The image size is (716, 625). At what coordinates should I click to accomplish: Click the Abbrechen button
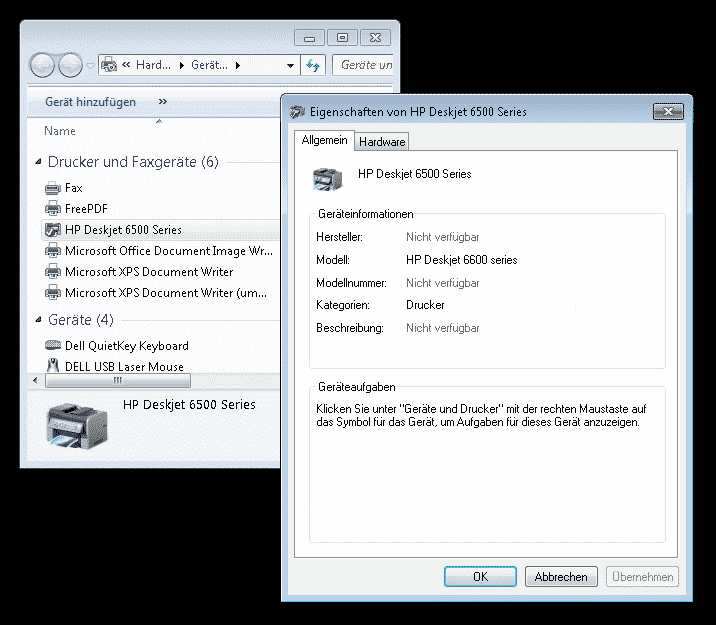(x=561, y=577)
